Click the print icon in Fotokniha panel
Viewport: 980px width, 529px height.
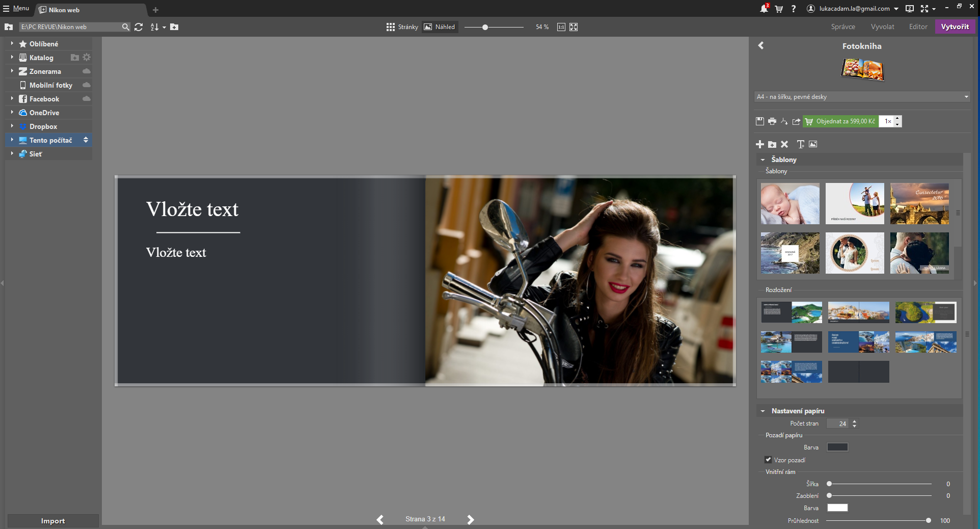coord(772,121)
